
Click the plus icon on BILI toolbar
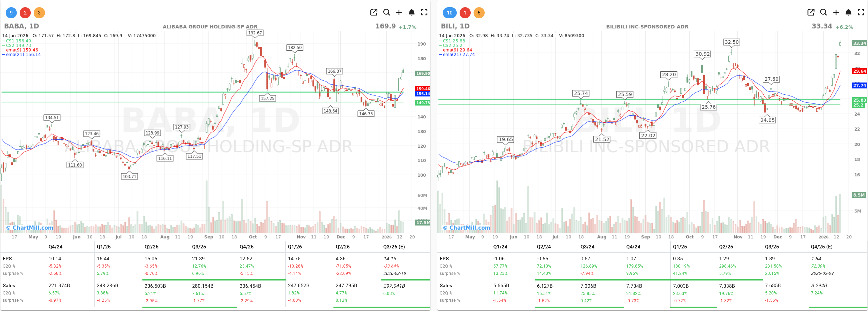836,12
